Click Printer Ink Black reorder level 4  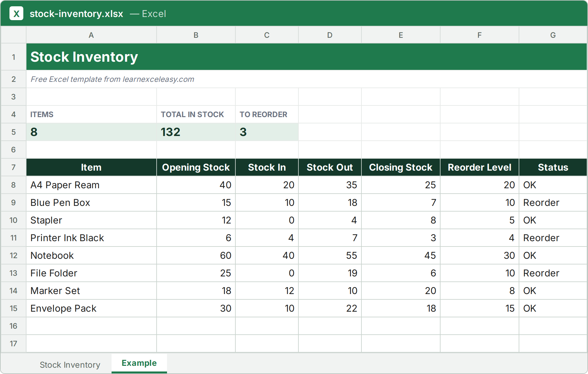pos(480,238)
